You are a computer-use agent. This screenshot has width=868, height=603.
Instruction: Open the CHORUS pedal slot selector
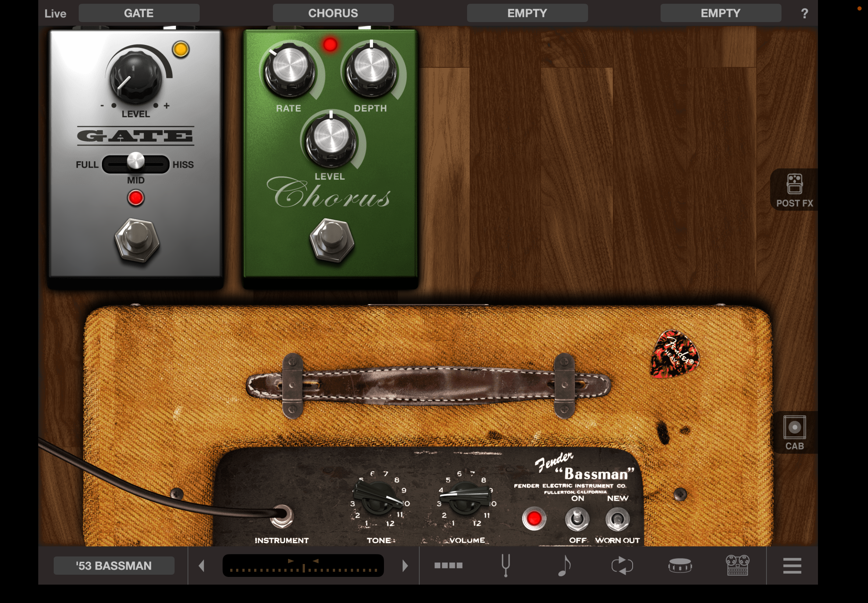pyautogui.click(x=333, y=13)
